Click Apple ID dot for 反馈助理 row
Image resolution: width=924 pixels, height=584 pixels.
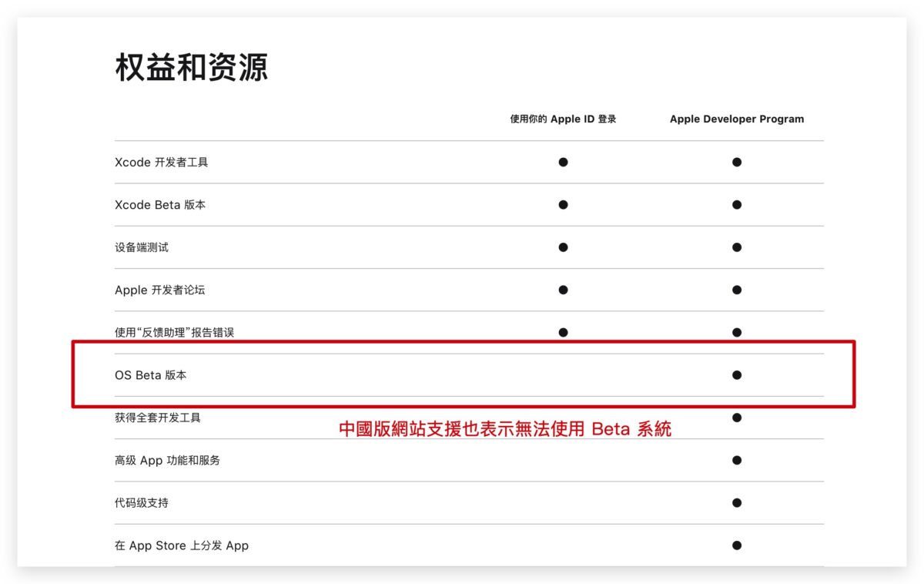564,333
